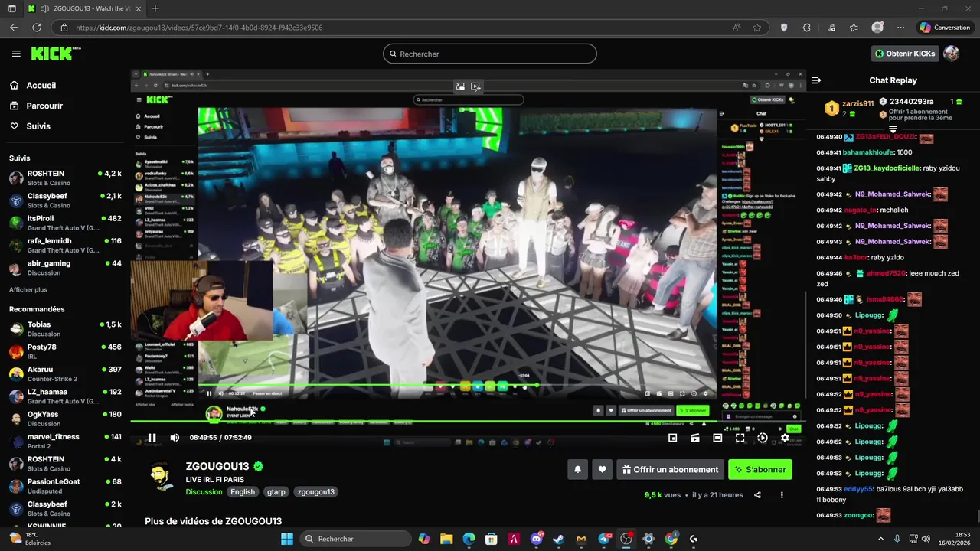980x551 pixels.
Task: Select the zgougou13 tag
Action: pyautogui.click(x=316, y=492)
